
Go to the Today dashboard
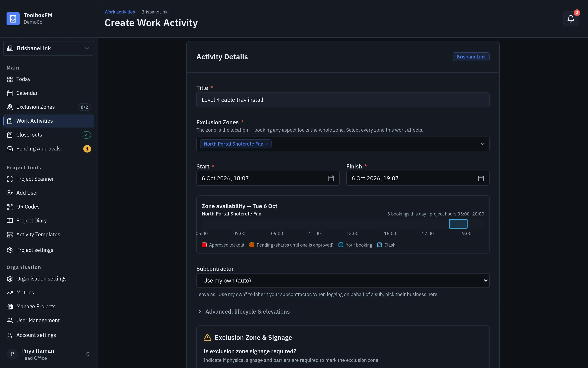[49, 79]
